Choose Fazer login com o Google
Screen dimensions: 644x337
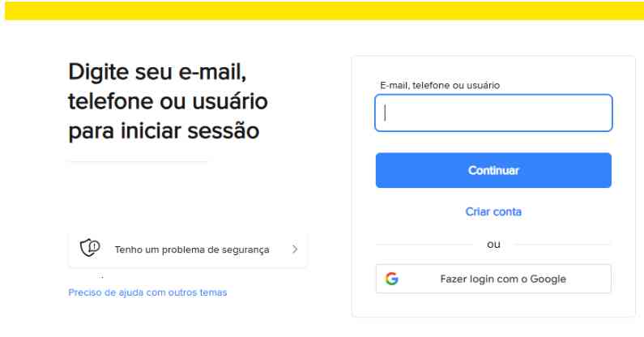[493, 279]
